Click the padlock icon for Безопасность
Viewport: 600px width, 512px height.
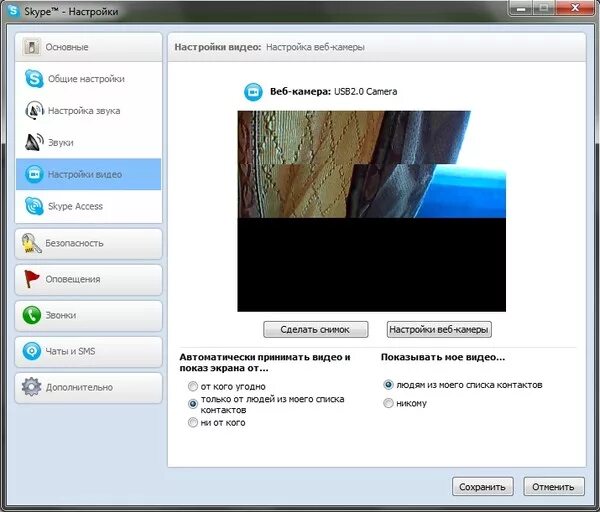tap(31, 243)
